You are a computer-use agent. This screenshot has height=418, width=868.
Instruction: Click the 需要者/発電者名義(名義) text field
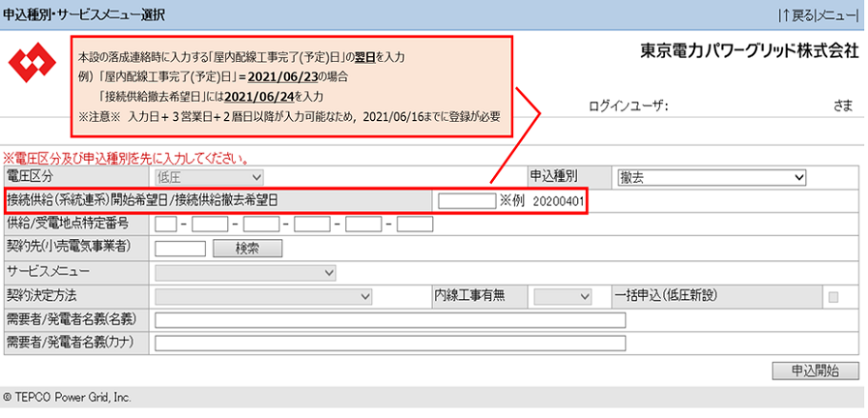(x=391, y=320)
